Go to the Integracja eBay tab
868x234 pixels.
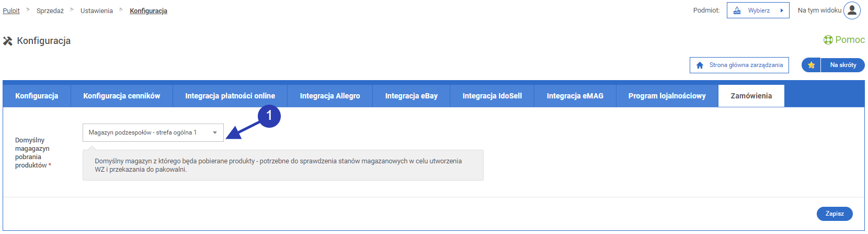click(x=411, y=96)
